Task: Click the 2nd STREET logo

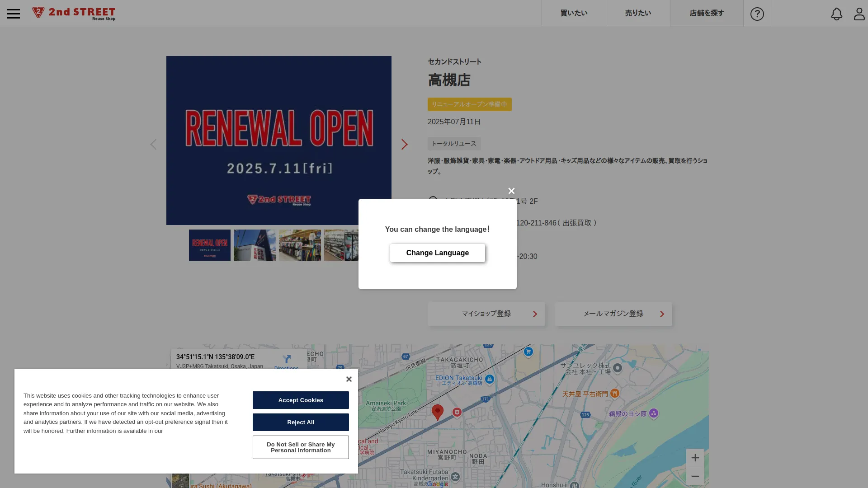Action: click(x=74, y=14)
